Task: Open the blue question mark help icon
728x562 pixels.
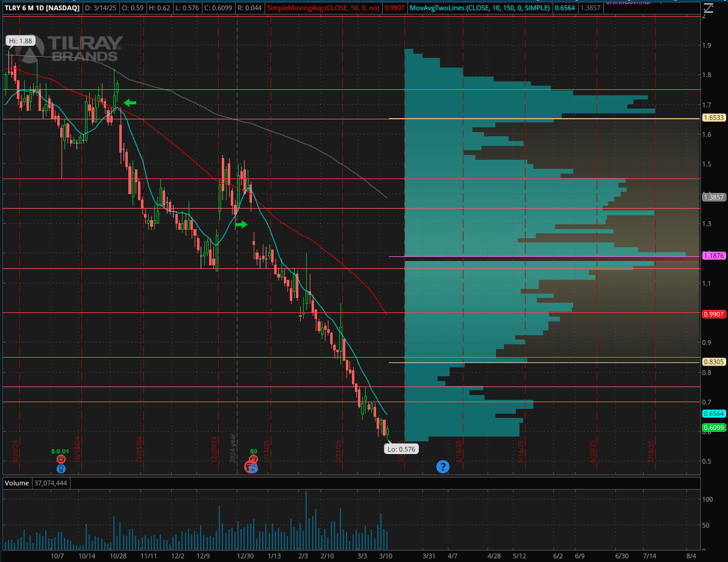Action: tap(443, 466)
